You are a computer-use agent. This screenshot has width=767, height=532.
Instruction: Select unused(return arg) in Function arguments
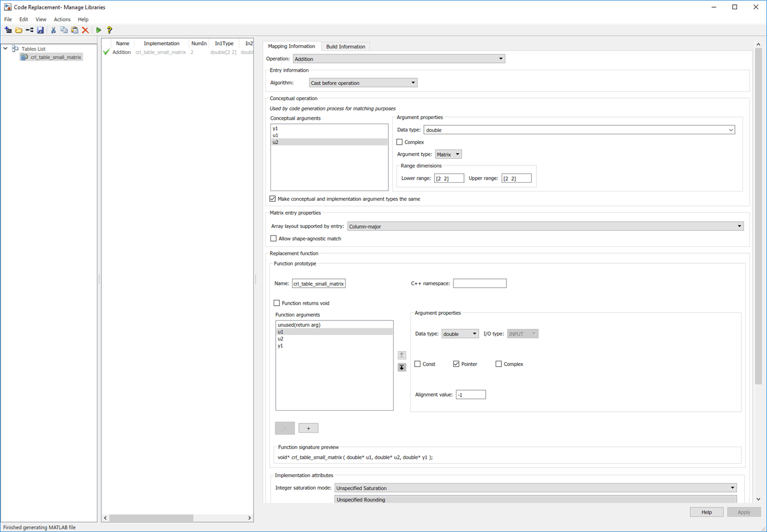click(x=334, y=325)
